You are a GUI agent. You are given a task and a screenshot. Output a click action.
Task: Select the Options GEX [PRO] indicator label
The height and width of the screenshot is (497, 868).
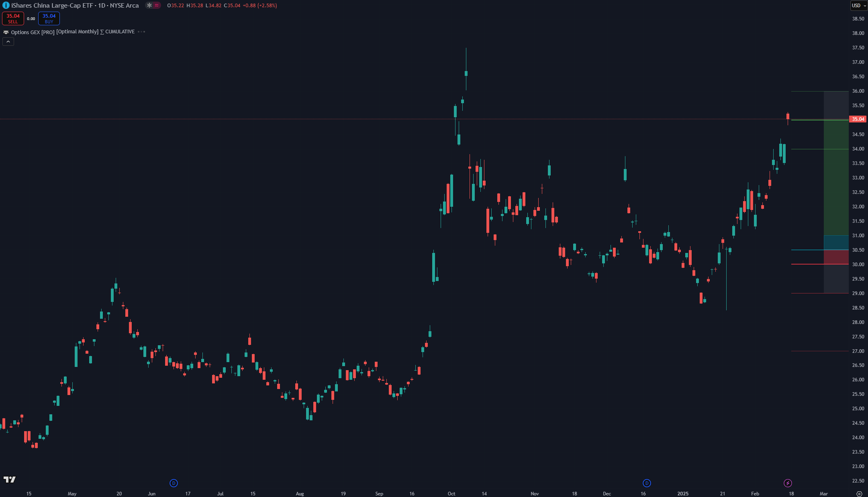tap(33, 32)
